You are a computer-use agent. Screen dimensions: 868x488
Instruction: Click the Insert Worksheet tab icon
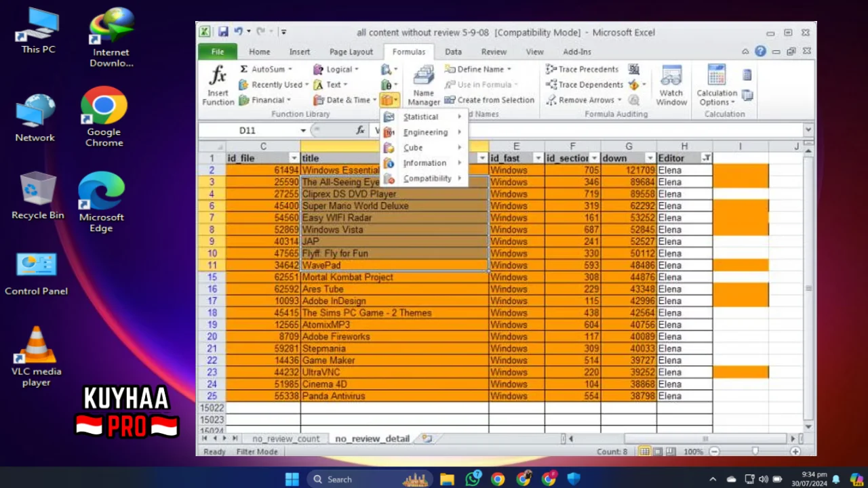coord(427,439)
